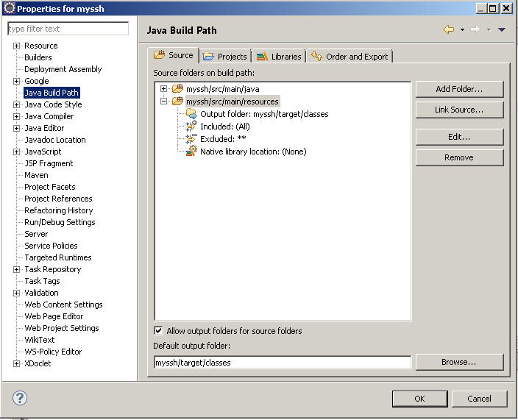Screen dimensions: 518x420
Task: Switch to the Libraries tab
Action: (279, 57)
